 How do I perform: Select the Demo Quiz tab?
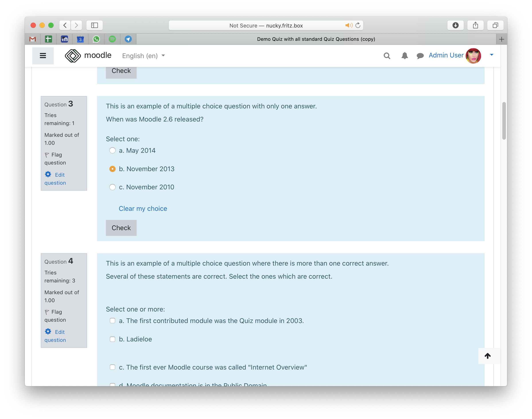coord(316,39)
